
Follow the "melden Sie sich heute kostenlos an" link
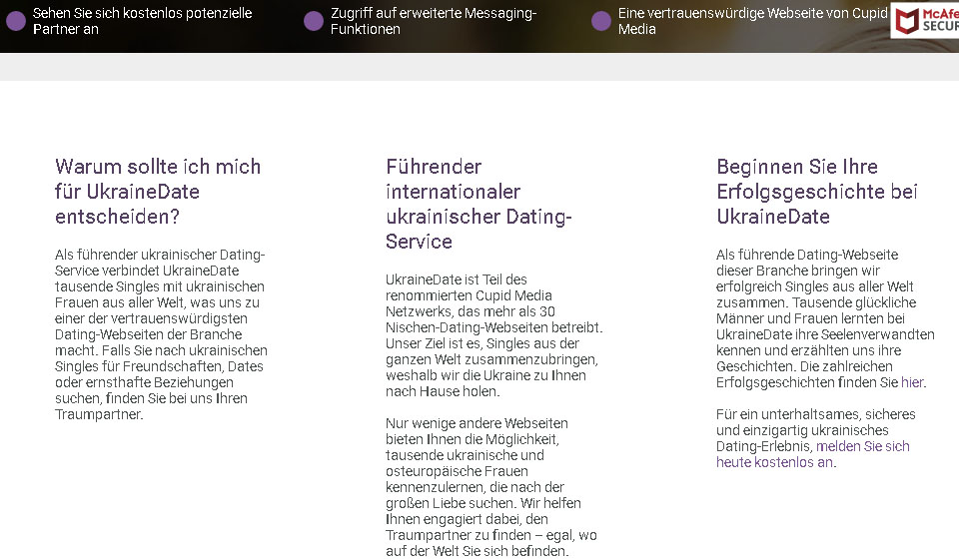[863, 447]
